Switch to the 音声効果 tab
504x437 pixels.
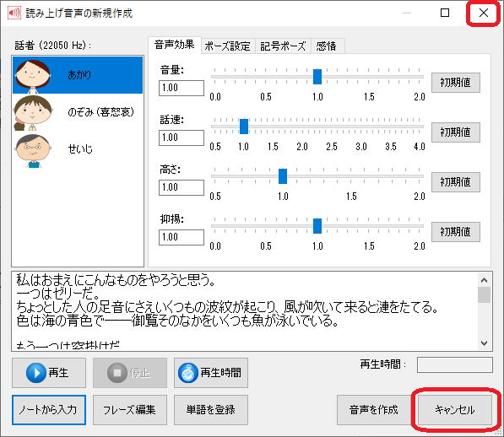(x=175, y=45)
